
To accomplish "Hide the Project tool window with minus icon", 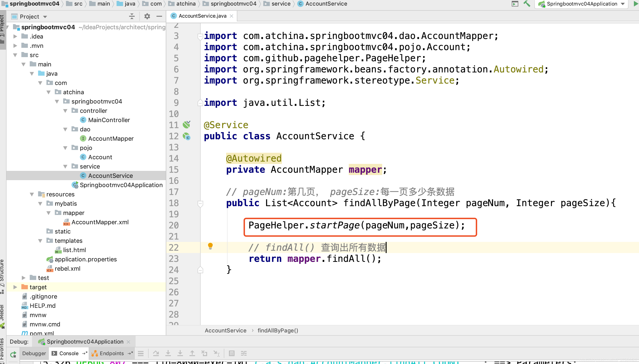I will (159, 16).
